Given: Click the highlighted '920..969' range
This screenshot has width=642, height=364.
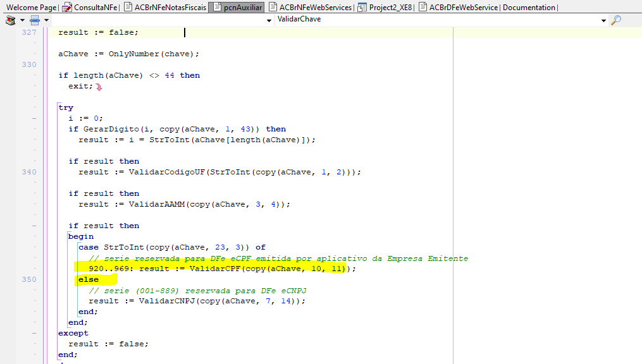Looking at the screenshot, I should point(109,269).
